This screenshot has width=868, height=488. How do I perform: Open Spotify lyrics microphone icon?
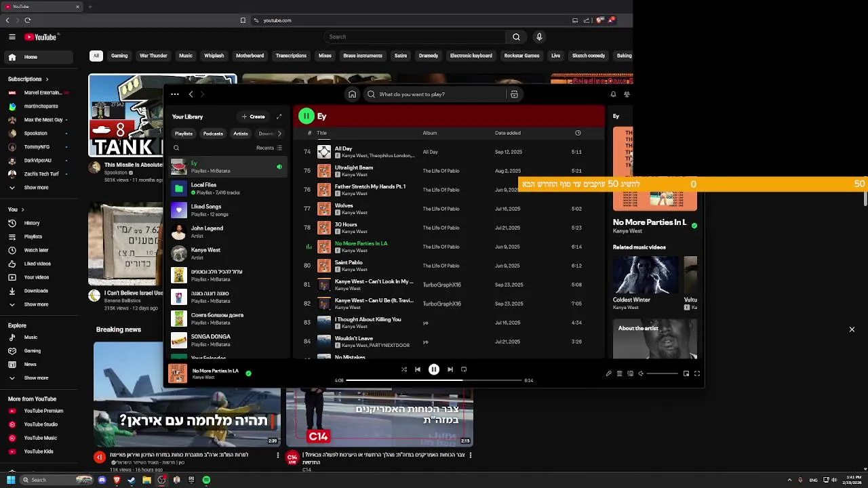(x=608, y=373)
